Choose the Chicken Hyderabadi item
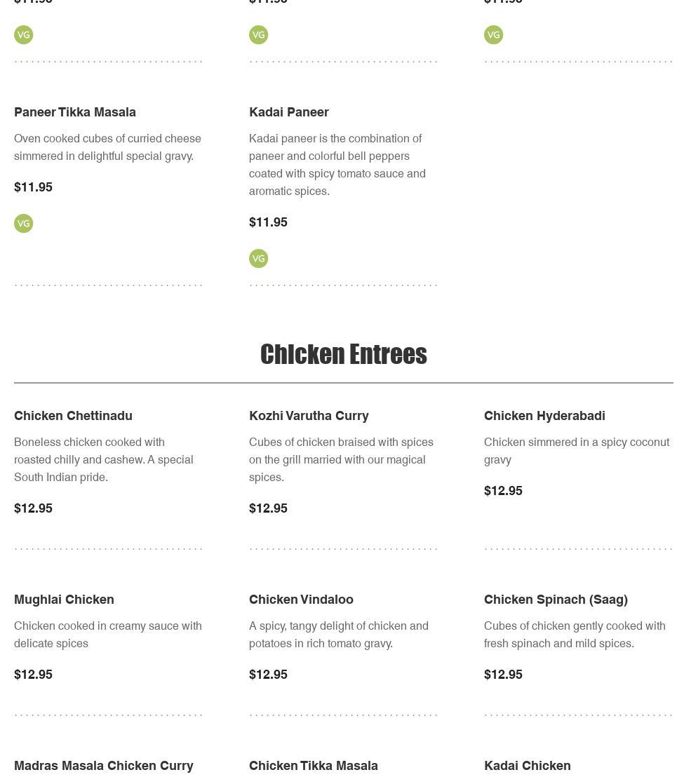Screen dimensions: 677x784 (544, 416)
